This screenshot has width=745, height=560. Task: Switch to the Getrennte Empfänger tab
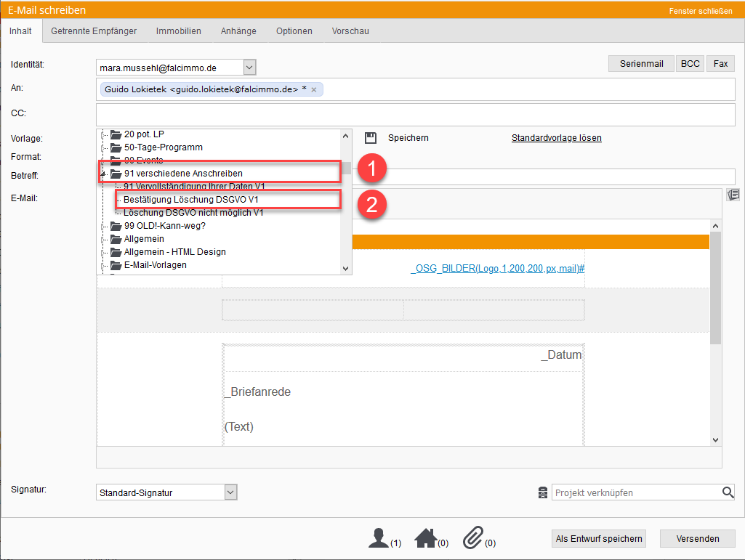(x=94, y=31)
